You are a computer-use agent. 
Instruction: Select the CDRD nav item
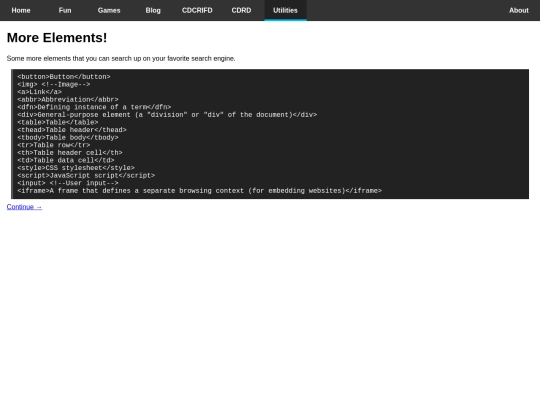coord(241,10)
